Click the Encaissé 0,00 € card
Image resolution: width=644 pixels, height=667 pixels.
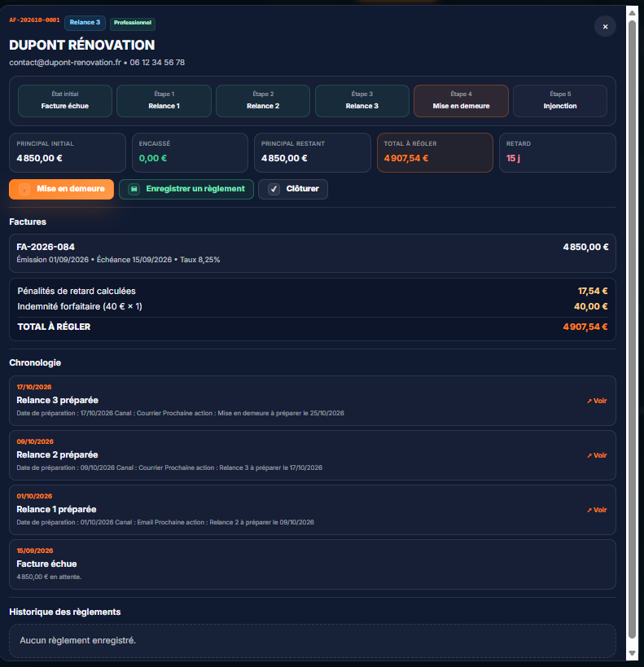(191, 153)
